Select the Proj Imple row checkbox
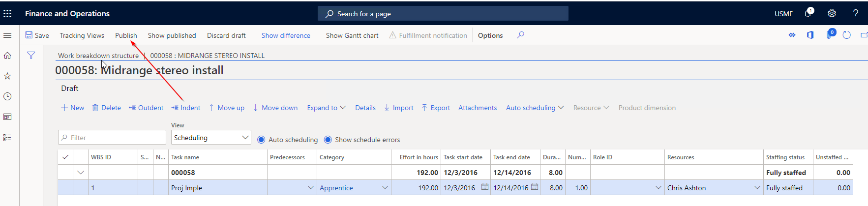 tap(65, 187)
